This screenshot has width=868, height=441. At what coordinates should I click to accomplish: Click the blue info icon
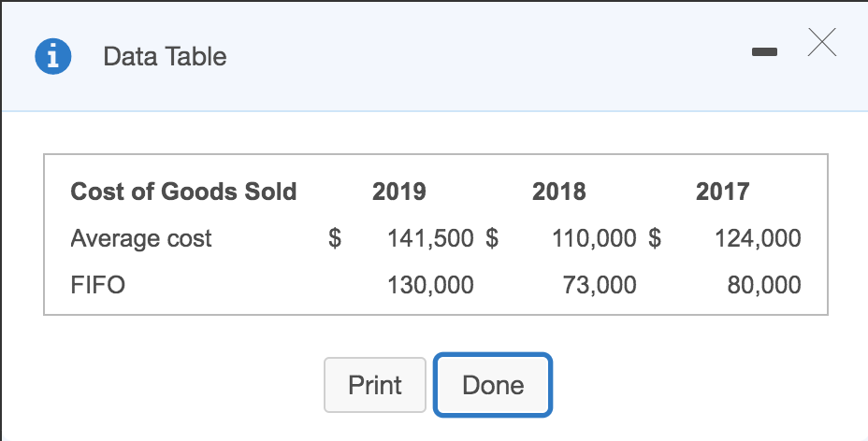(x=52, y=57)
